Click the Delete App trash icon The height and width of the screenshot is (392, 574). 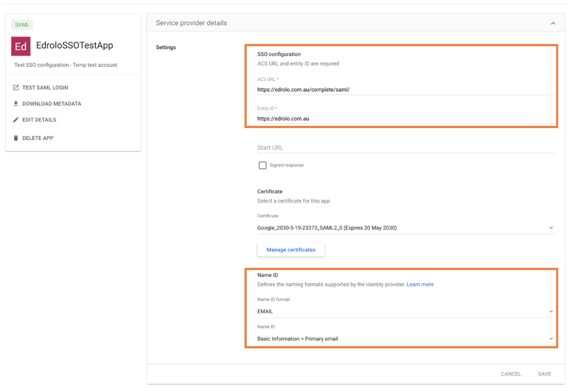(x=16, y=138)
